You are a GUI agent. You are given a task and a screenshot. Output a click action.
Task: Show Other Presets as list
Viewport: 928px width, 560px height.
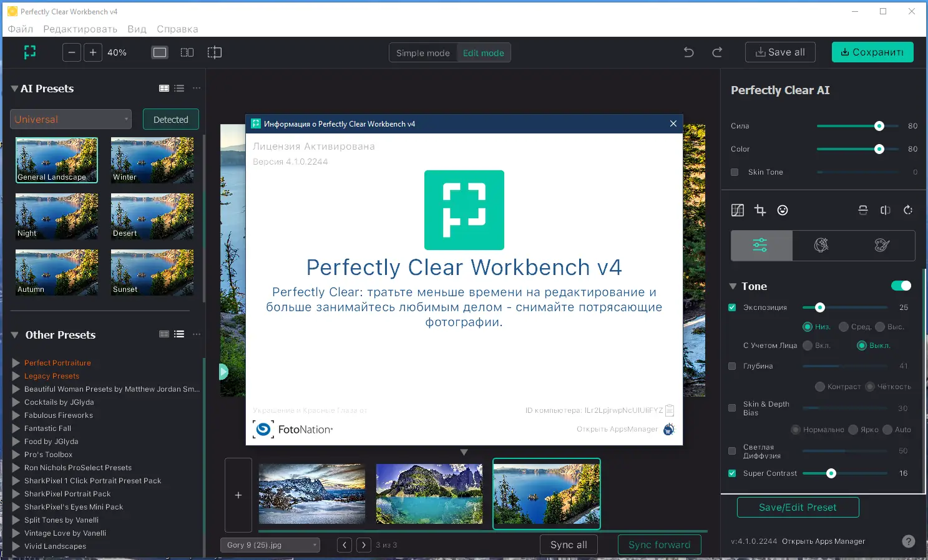179,334
